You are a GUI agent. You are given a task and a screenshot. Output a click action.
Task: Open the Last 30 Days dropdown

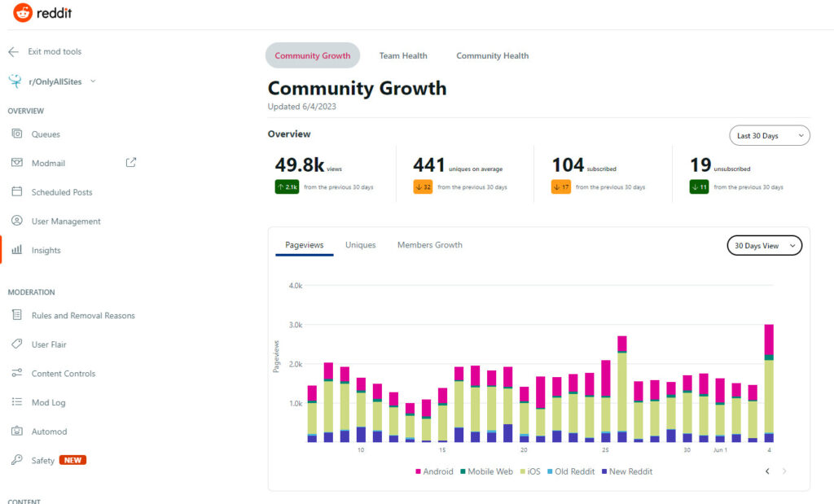click(x=769, y=136)
